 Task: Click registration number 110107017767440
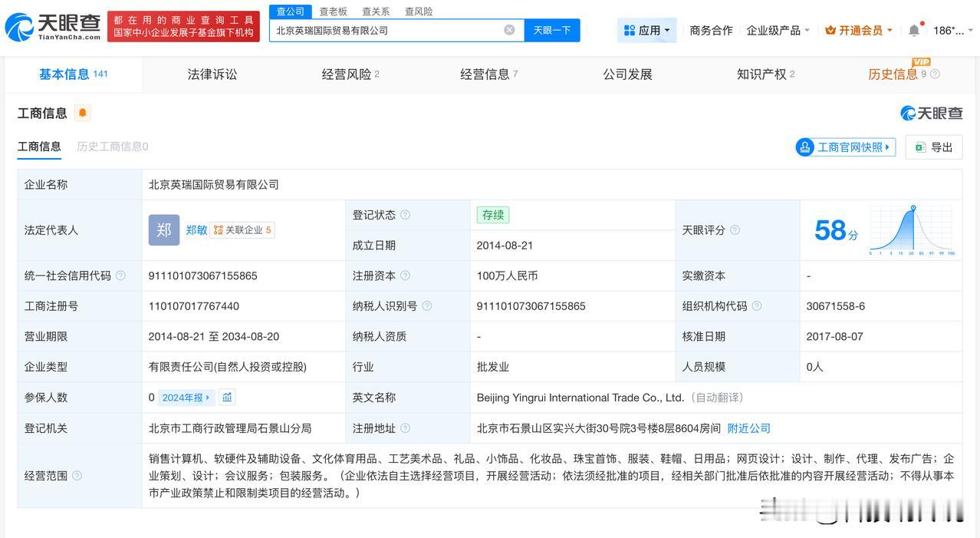[x=194, y=306]
